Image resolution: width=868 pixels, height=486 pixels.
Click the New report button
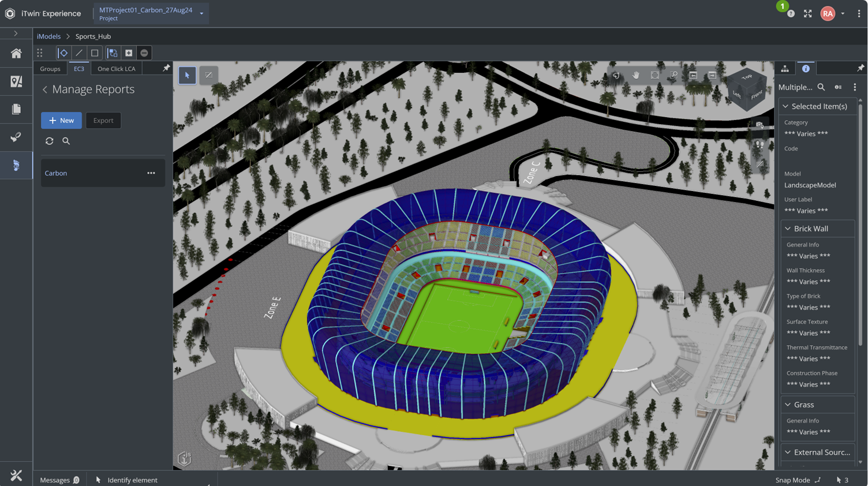click(61, 121)
